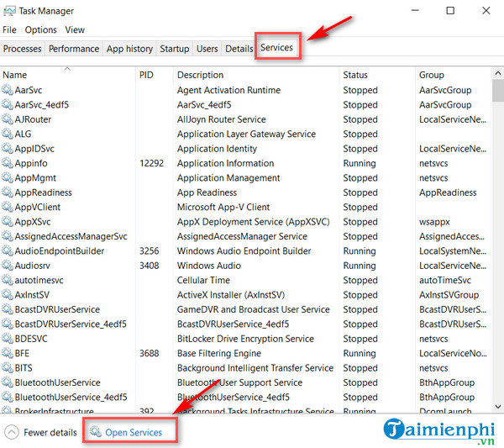Open the File menu

tap(9, 30)
